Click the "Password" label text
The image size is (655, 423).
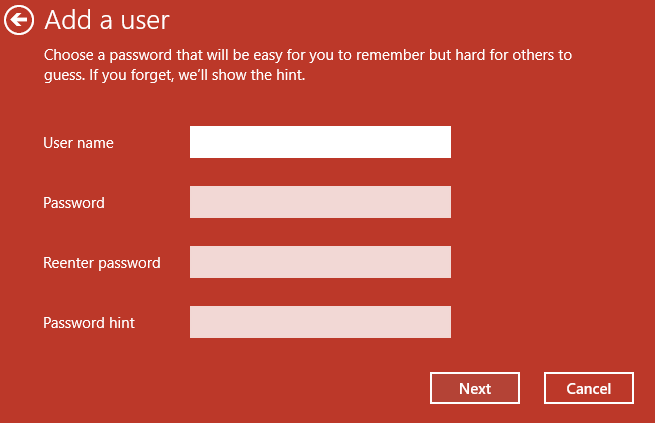[74, 203]
